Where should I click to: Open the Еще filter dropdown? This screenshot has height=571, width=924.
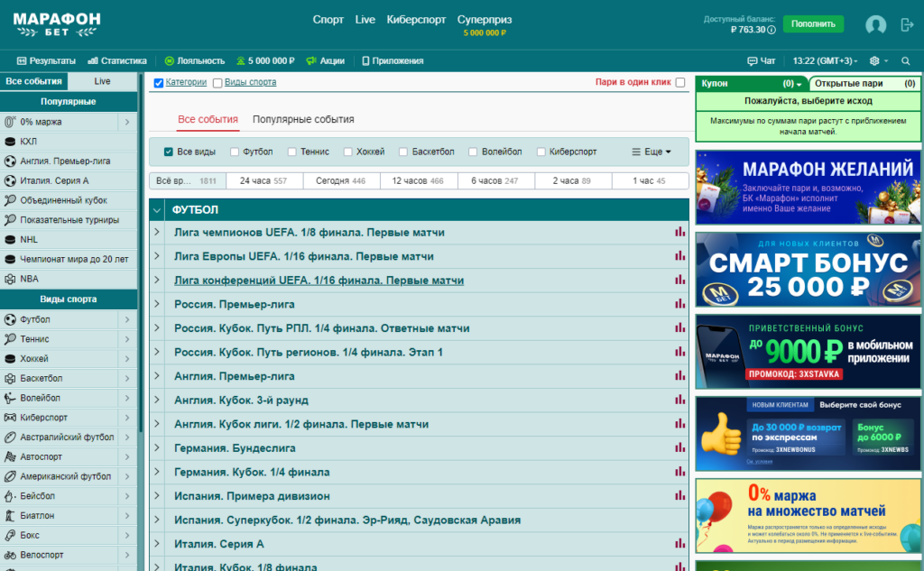click(x=651, y=152)
